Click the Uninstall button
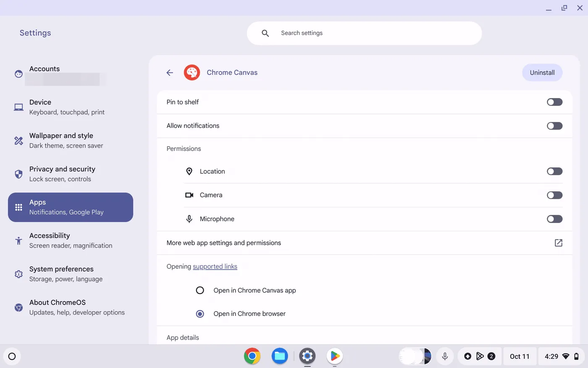 click(542, 73)
